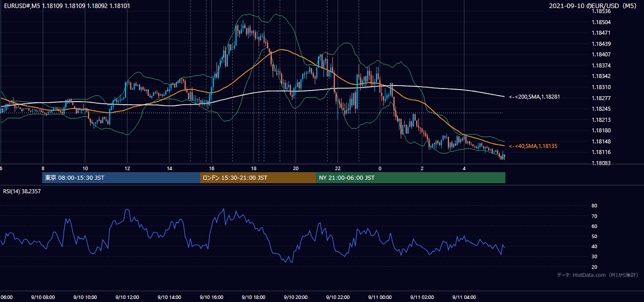Click the Tokyo 08:00-15:30 JST session bar
The image size is (644, 302).
click(121, 178)
